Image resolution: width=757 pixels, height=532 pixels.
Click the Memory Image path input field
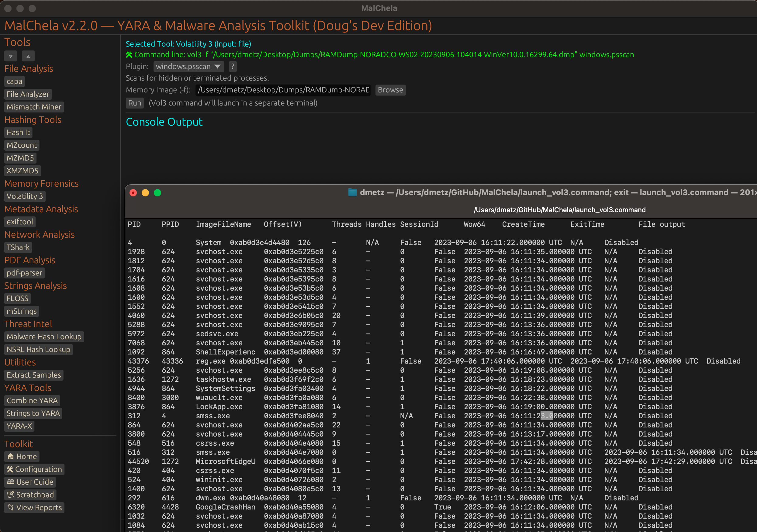pos(283,90)
